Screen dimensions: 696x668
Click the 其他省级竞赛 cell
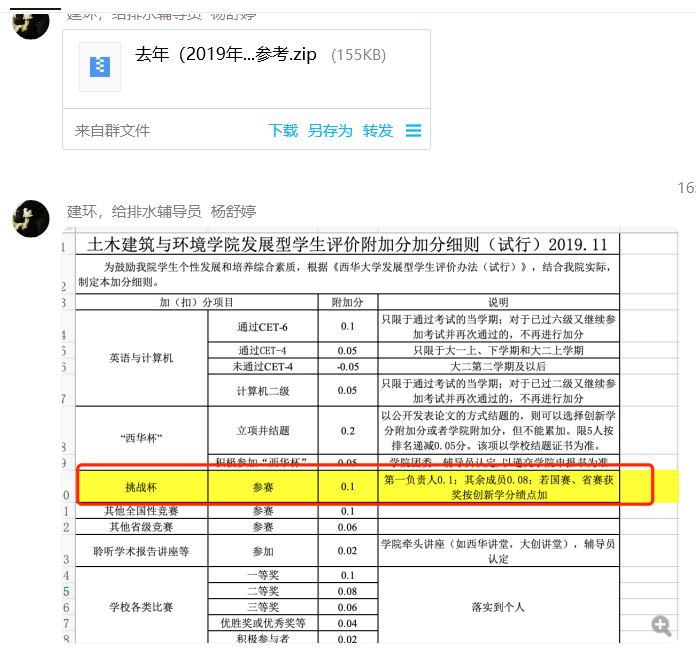(141, 527)
